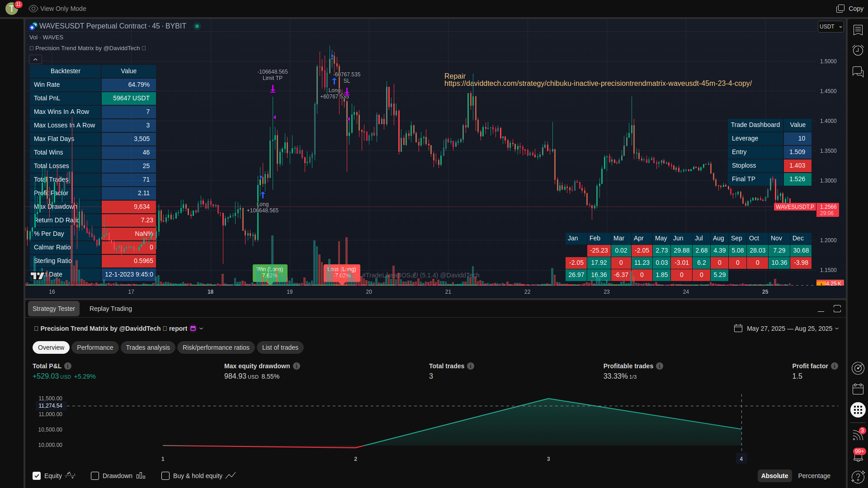Open the Alerts clock icon
Viewport: 868px width, 488px height.
(x=858, y=50)
